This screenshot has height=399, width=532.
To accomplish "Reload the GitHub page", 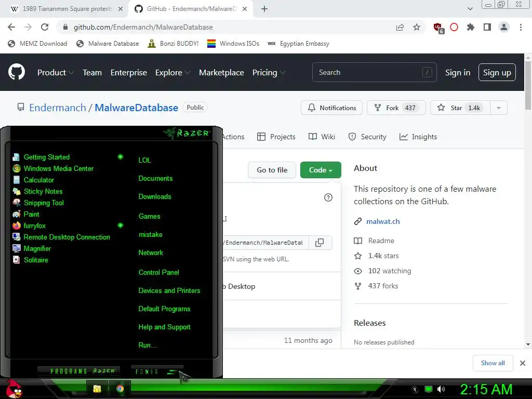I will click(x=45, y=27).
